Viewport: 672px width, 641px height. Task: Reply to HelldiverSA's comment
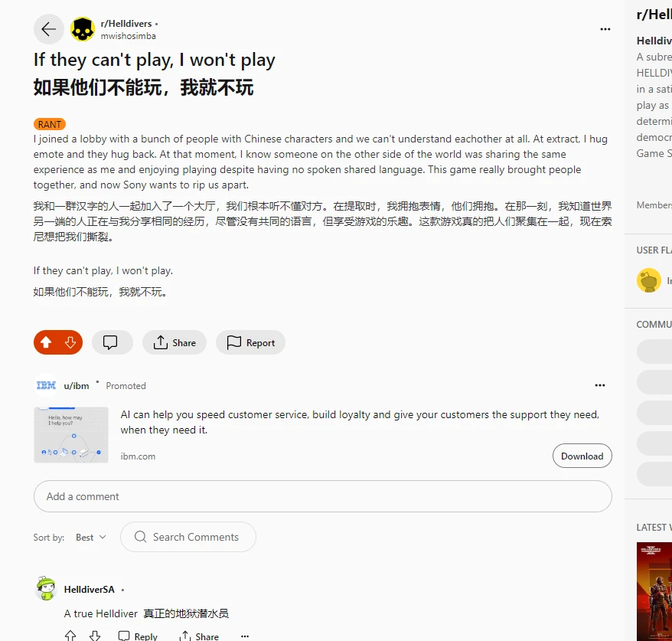pos(138,636)
